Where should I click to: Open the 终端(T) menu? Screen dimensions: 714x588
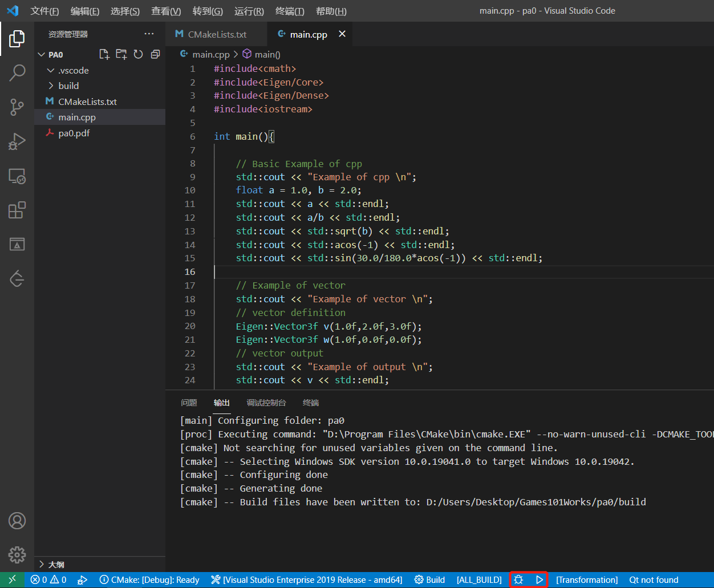(290, 11)
